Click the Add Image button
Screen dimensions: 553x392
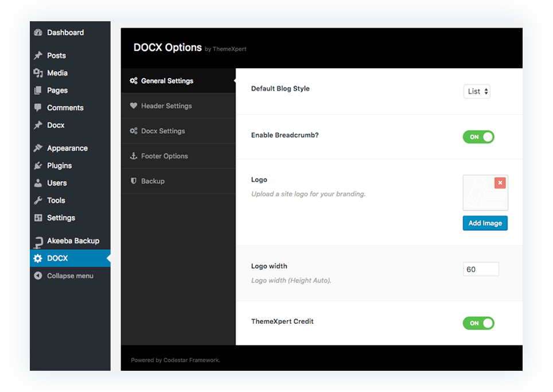[x=485, y=223]
